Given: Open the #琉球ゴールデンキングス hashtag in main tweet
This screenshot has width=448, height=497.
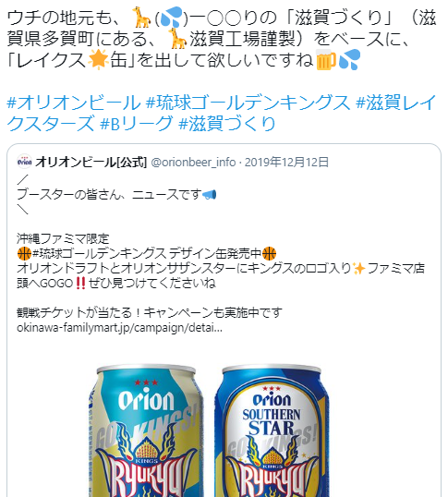Looking at the screenshot, I should pos(248,103).
